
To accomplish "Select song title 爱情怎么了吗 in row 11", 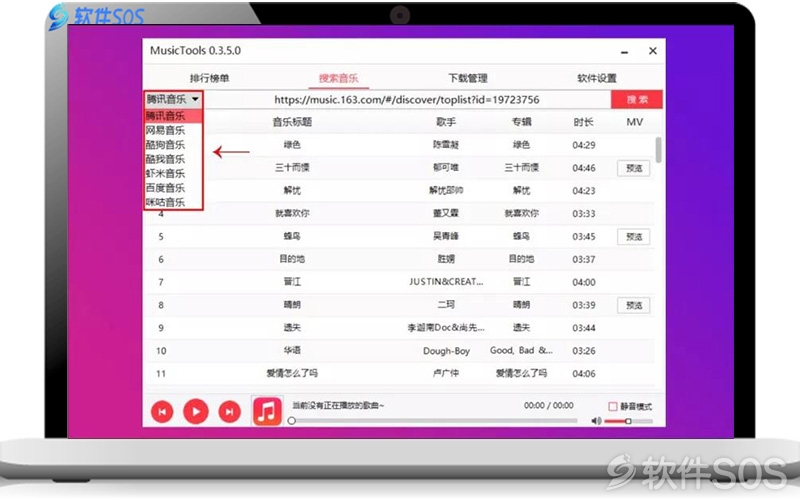I will point(292,373).
